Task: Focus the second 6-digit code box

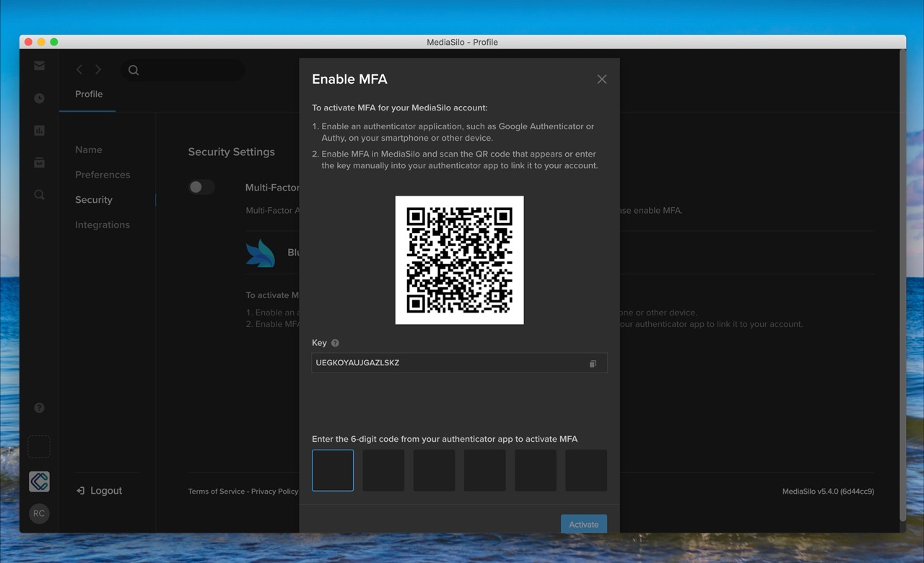Action: (383, 471)
